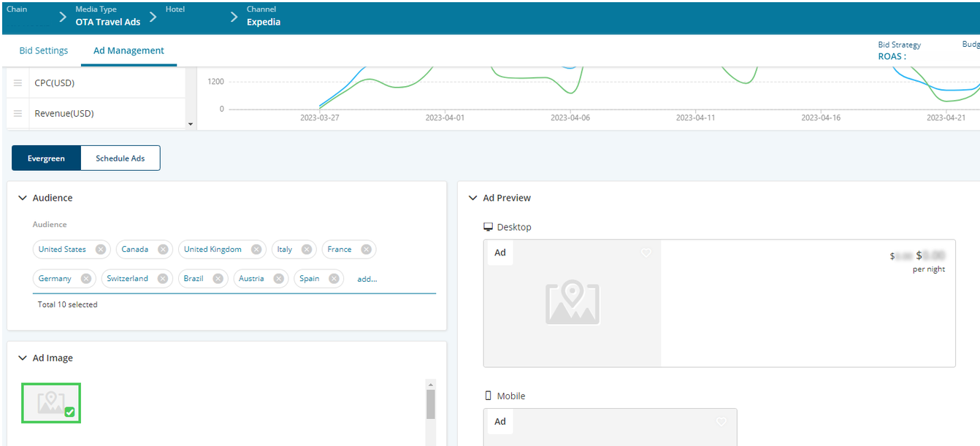Open Channel Expedia breadcrumb selector
The width and height of the screenshot is (980, 446).
point(264,16)
